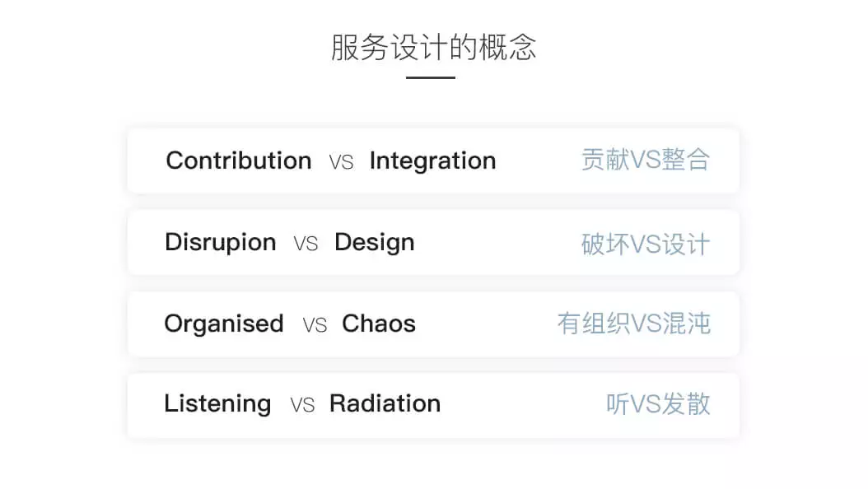Viewport: 868px width, 489px height.
Task: Click the title 服务设计的概念
Action: 433,48
